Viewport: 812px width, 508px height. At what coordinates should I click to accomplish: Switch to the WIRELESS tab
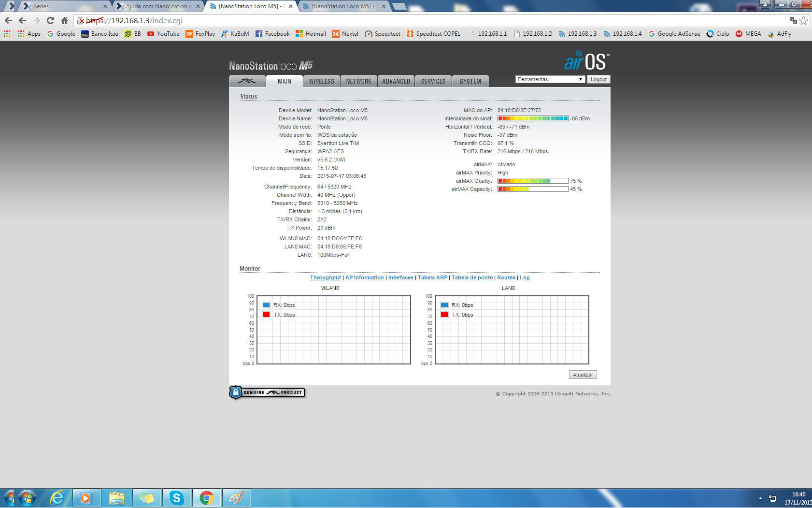point(322,81)
